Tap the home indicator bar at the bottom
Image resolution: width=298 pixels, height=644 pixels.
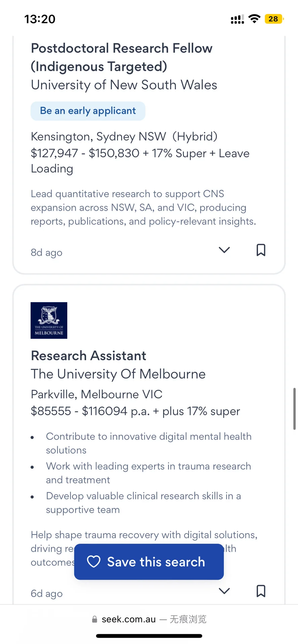pos(149,636)
